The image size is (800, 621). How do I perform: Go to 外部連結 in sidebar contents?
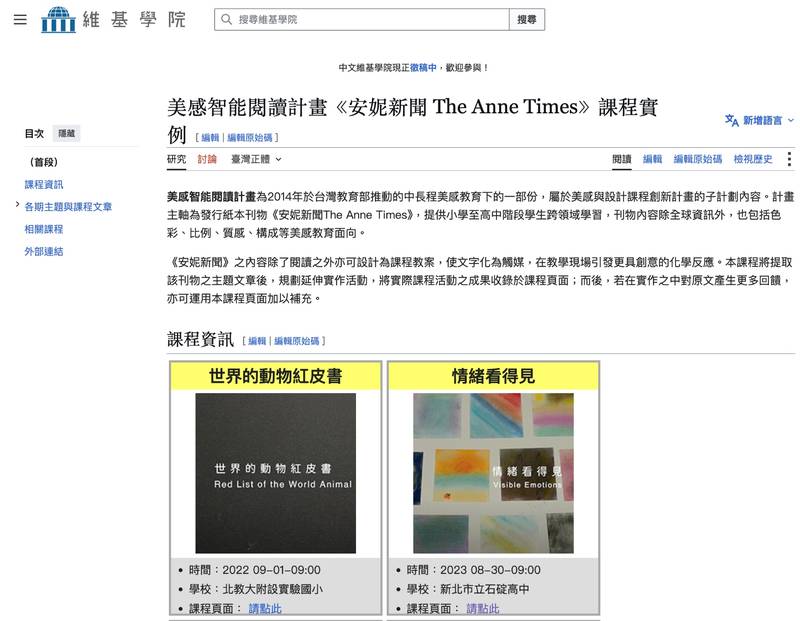44,251
